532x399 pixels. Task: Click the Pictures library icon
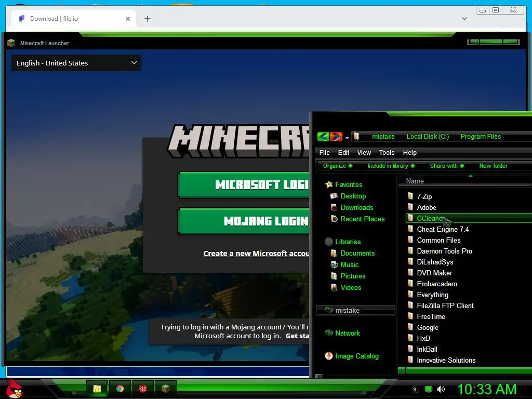tap(334, 276)
